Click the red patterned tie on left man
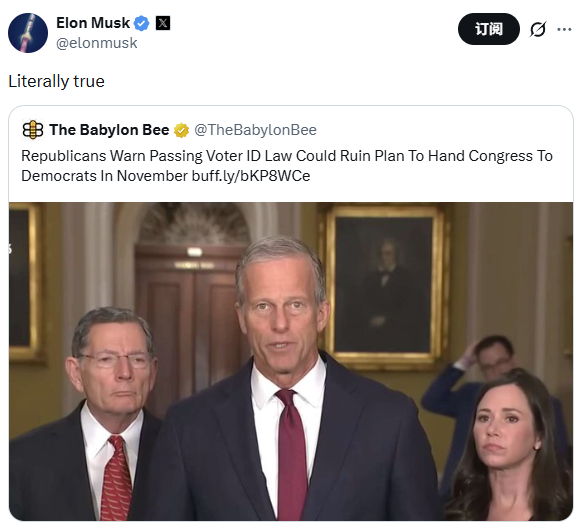The width and height of the screenshot is (582, 531). pos(116,478)
